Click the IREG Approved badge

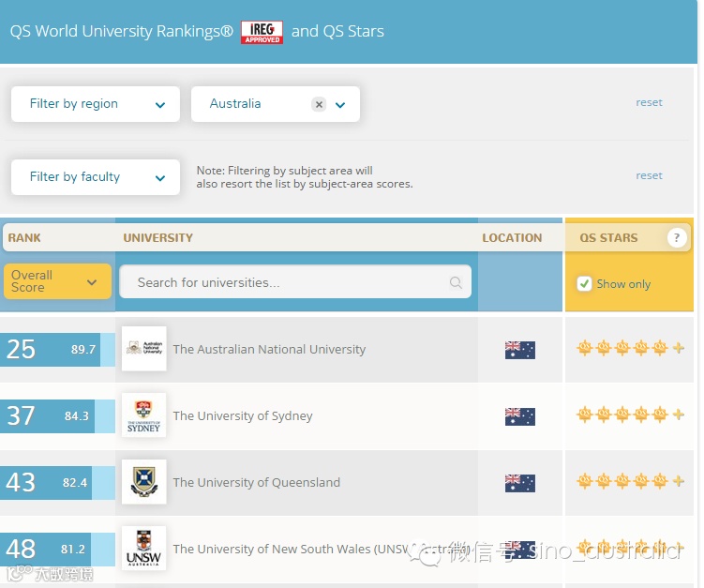click(262, 32)
